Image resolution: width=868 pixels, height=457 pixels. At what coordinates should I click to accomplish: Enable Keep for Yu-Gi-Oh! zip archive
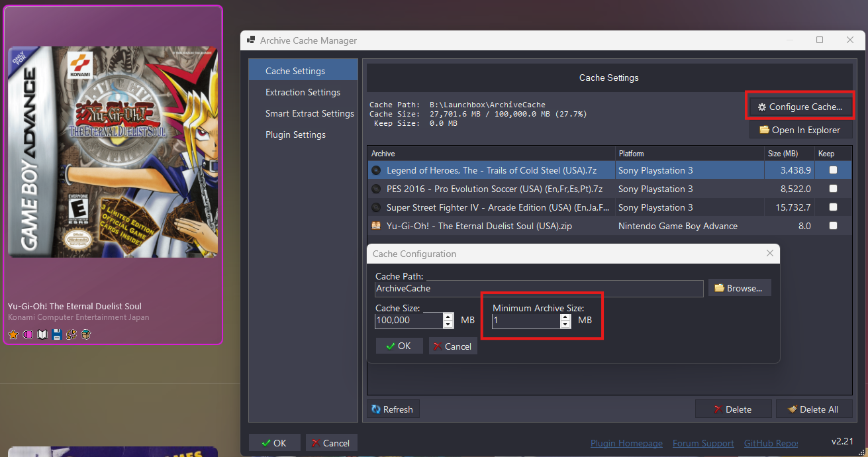tap(833, 226)
